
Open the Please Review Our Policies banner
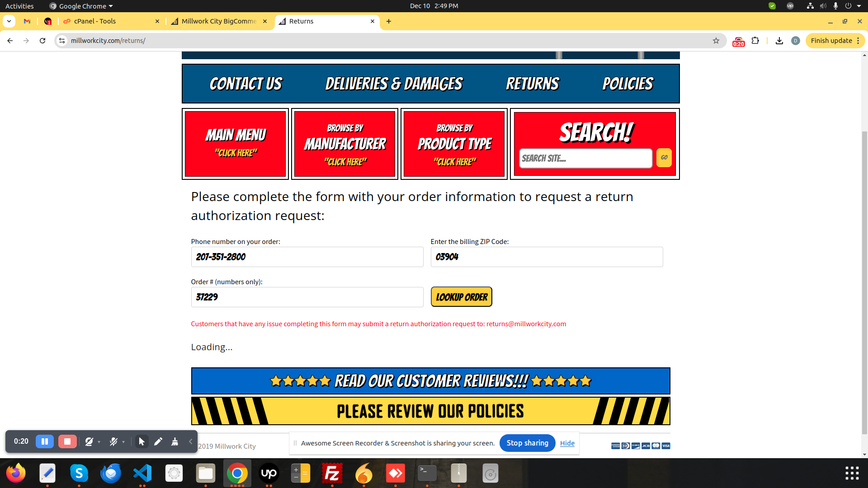(x=430, y=411)
